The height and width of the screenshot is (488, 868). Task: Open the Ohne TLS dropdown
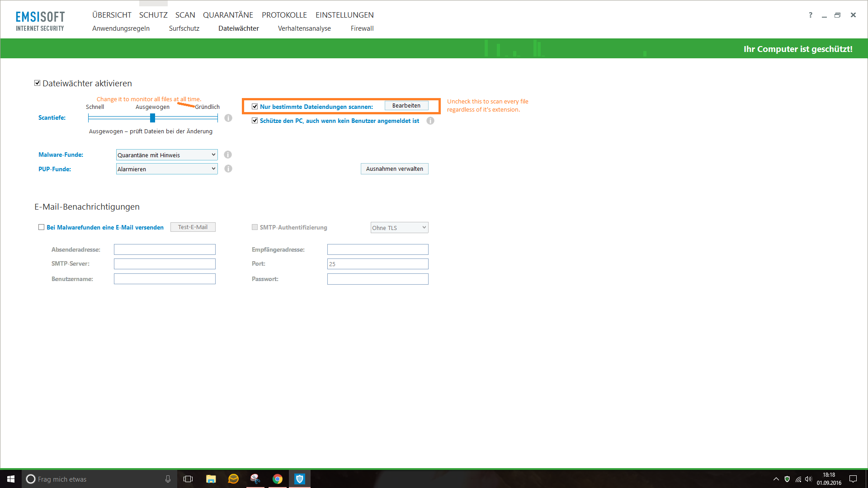click(x=399, y=227)
